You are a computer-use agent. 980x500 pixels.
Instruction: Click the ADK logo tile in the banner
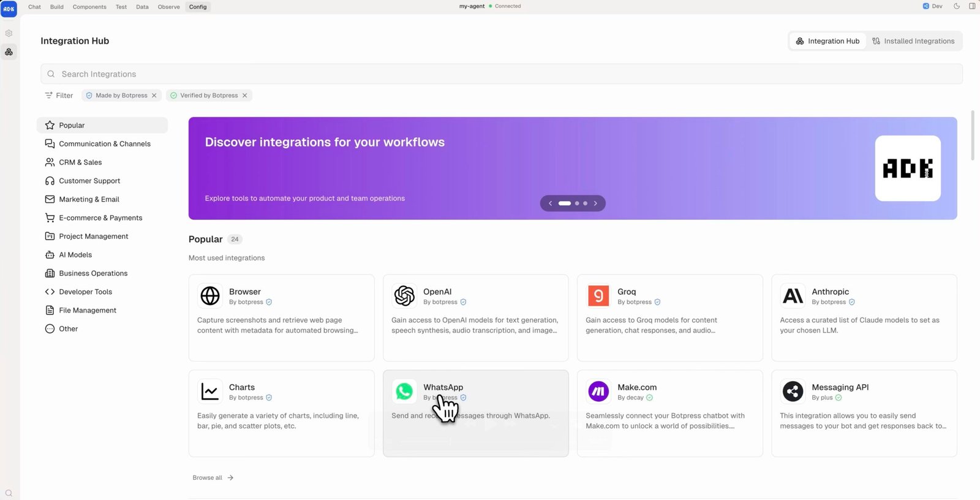[x=908, y=169]
